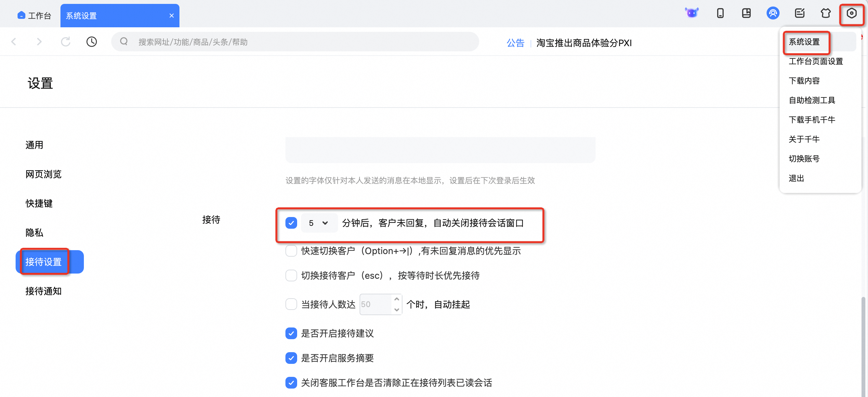Screen dimensions: 868x397
Task: Open the blue customer service avatar icon
Action: pos(773,13)
